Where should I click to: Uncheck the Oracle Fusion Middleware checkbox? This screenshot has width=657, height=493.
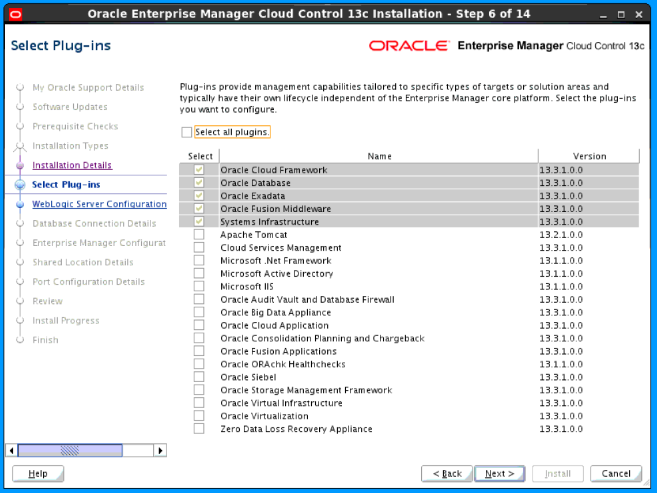(x=199, y=209)
